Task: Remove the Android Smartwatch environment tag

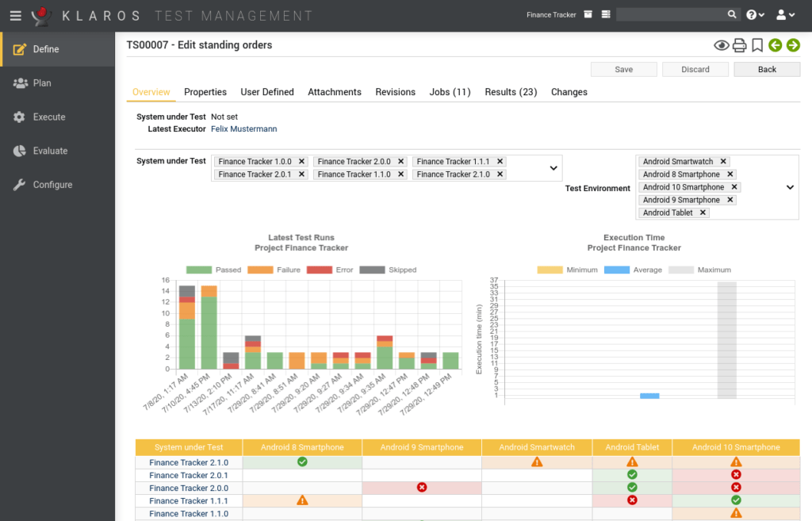Action: coord(723,161)
